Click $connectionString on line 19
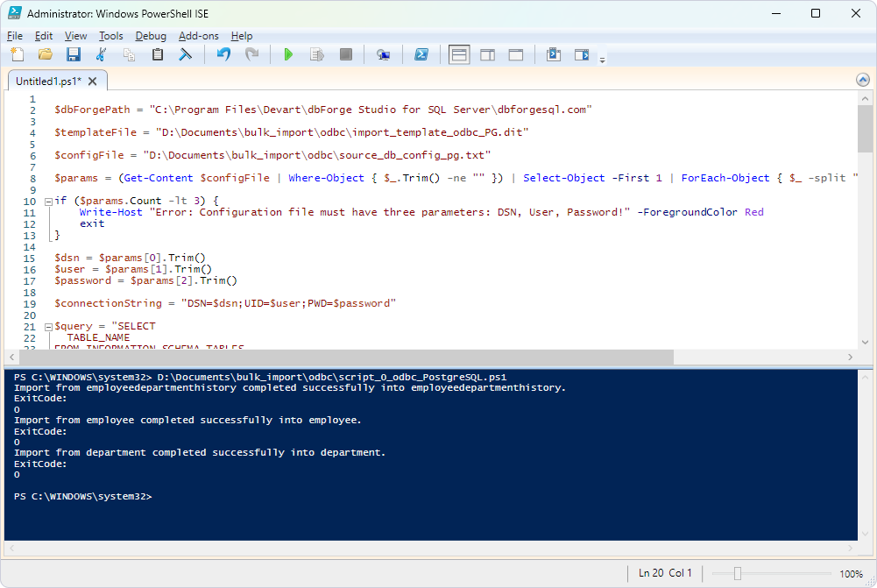This screenshot has width=877, height=588. coord(108,303)
